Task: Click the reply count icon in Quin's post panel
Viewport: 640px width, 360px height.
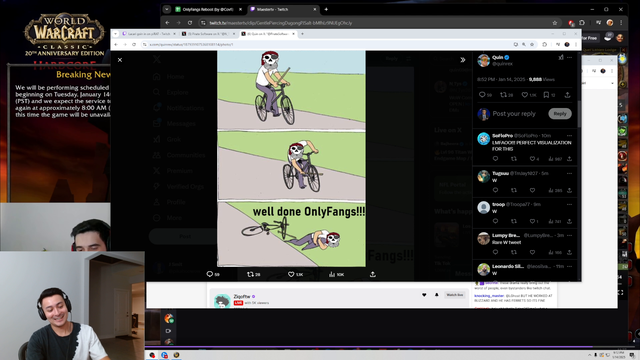Action: [x=482, y=95]
